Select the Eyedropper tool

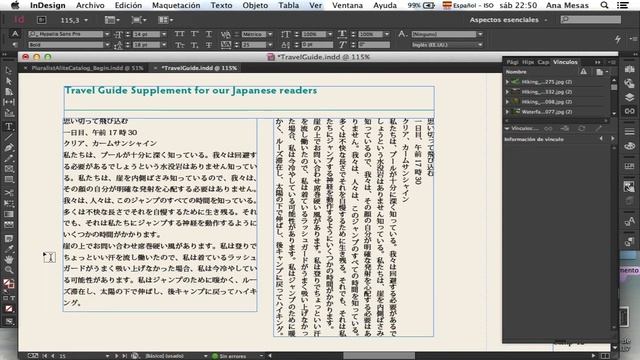tap(9, 249)
